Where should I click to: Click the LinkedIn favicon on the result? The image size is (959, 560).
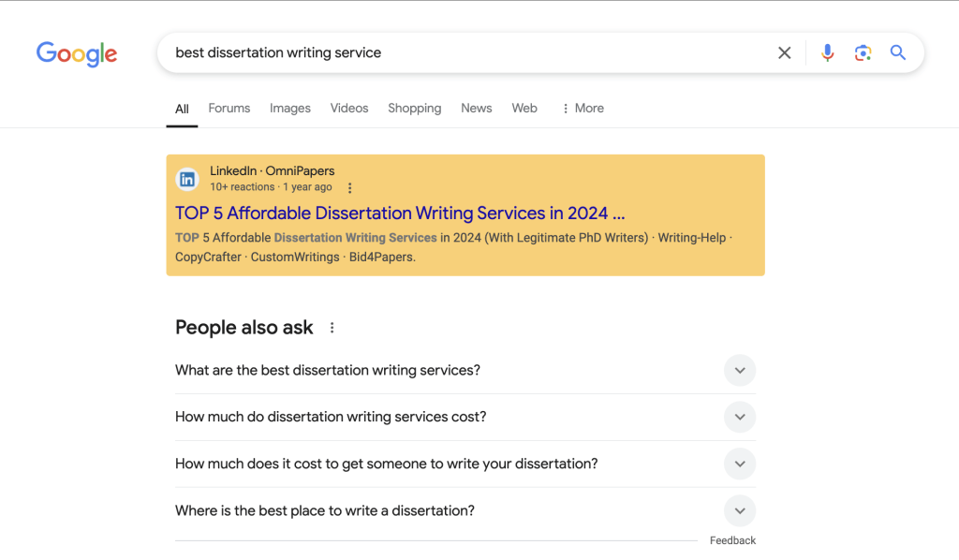(x=187, y=179)
